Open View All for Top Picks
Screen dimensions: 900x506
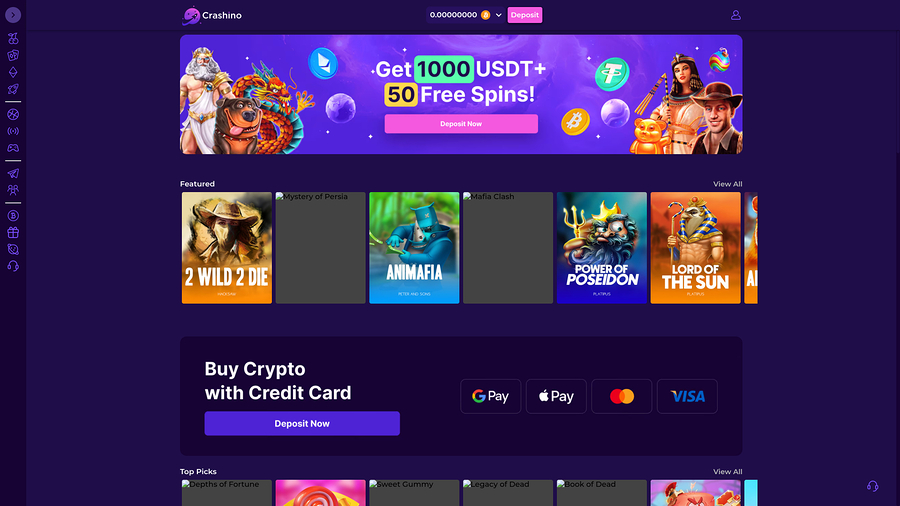click(x=727, y=472)
